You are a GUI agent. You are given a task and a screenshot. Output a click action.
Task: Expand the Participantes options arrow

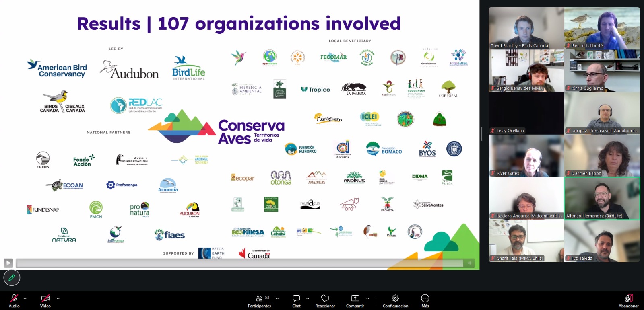coord(277,298)
